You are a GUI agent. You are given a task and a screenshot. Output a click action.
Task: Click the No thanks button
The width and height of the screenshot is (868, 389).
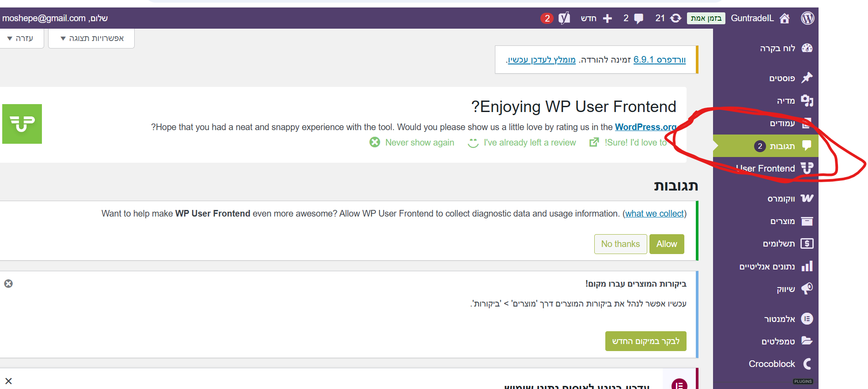(x=620, y=244)
